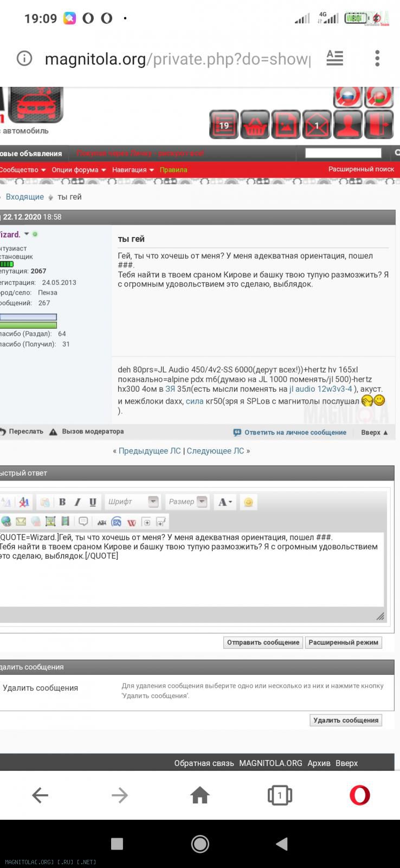This screenshot has width=400, height=868.
Task: Open the Размер size dropdown
Action: (187, 502)
